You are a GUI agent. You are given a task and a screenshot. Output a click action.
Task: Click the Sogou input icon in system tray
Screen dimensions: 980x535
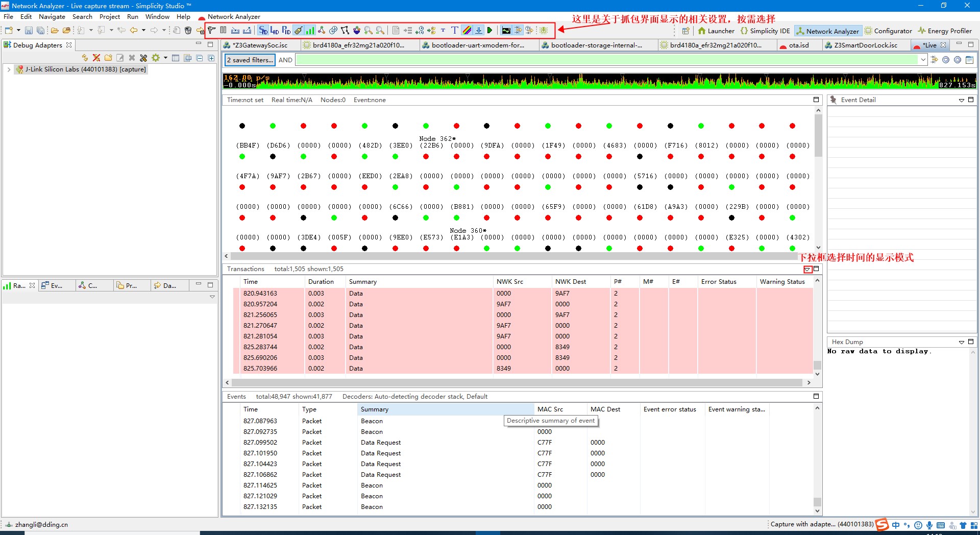click(881, 525)
